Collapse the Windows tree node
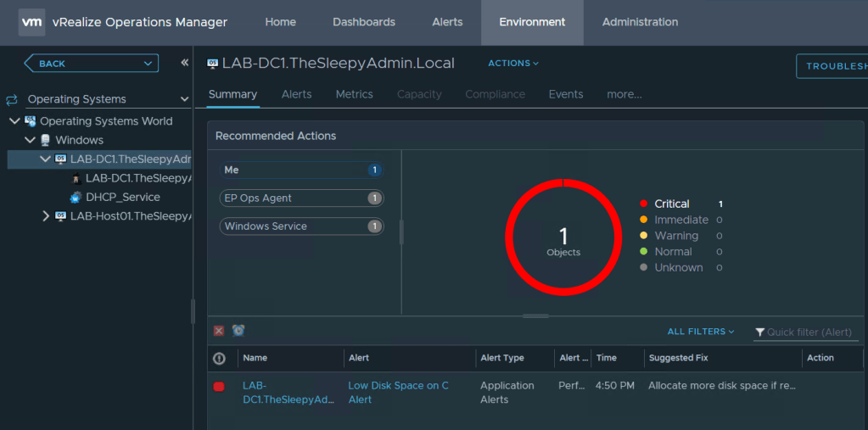The image size is (868, 430). [x=30, y=140]
